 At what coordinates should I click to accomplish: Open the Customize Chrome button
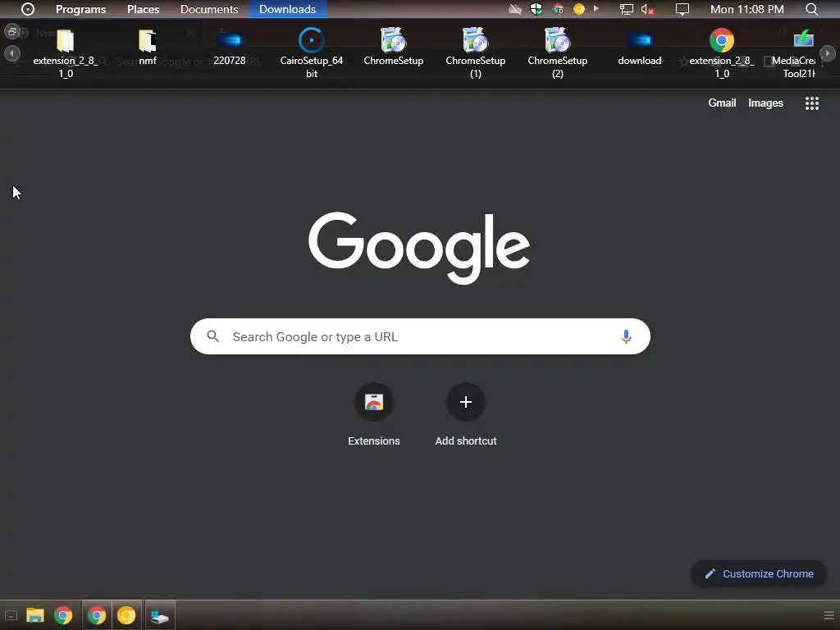(759, 573)
